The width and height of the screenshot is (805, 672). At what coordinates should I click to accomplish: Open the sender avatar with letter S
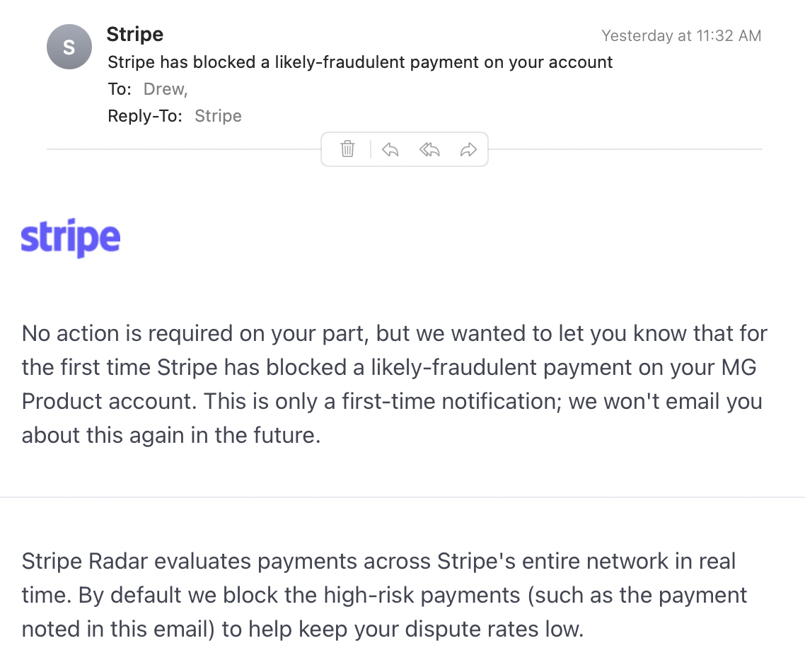(x=69, y=47)
